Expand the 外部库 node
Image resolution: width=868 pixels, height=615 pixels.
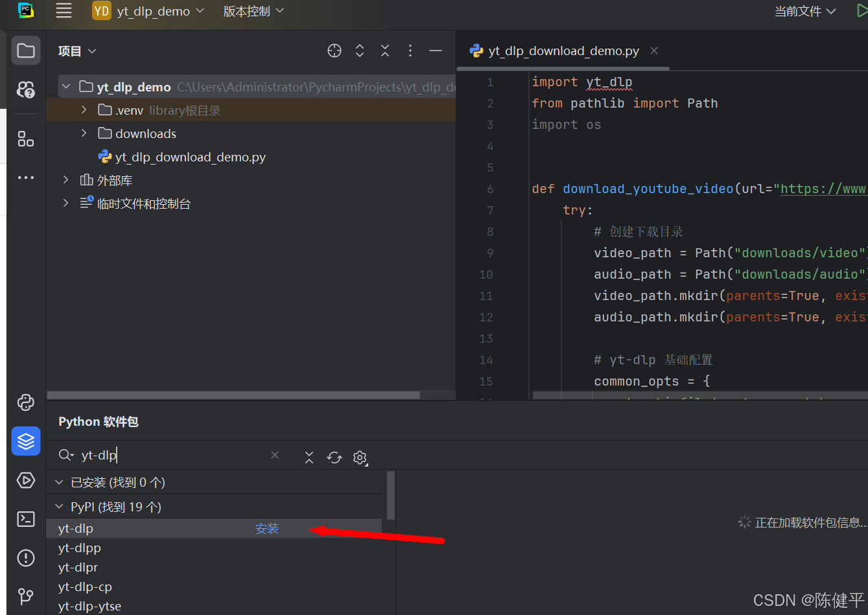[x=66, y=180]
